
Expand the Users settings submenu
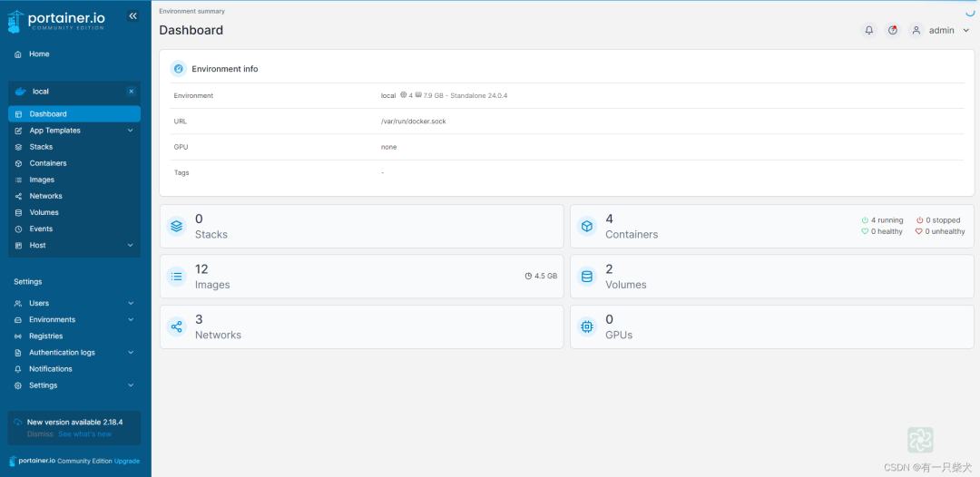tap(130, 304)
